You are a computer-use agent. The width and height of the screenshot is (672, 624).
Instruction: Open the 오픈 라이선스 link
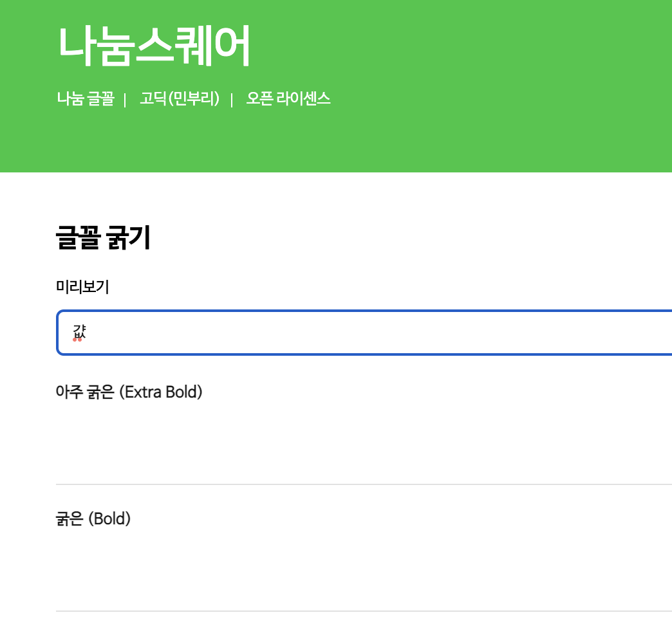[x=288, y=99]
